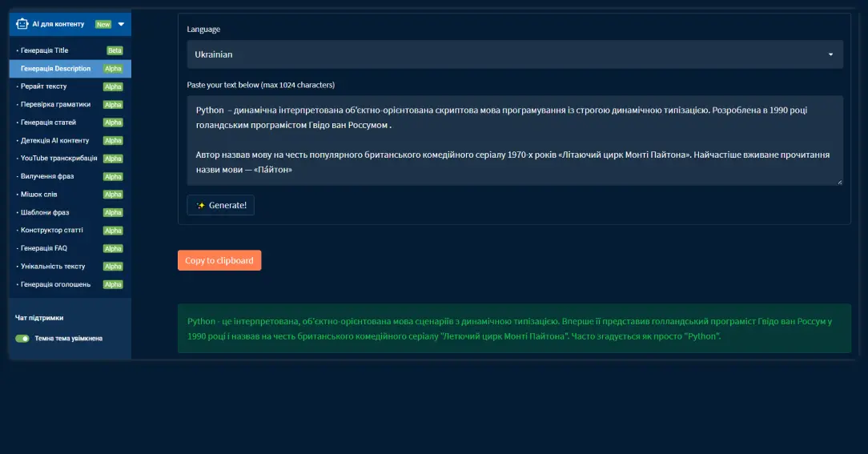Screen dimensions: 868x454
Task: Click Alpha badge next to Генерація оголошень
Action: click(x=113, y=284)
